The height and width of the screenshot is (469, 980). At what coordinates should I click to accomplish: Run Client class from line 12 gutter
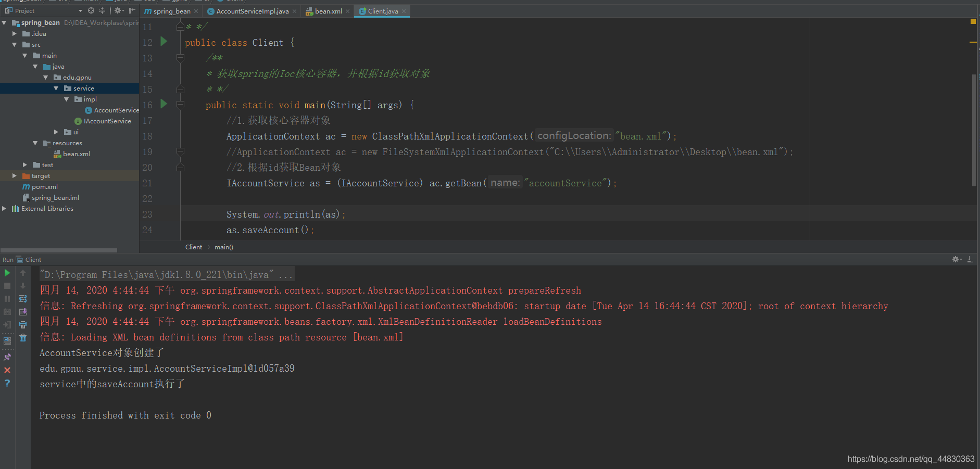coord(164,41)
